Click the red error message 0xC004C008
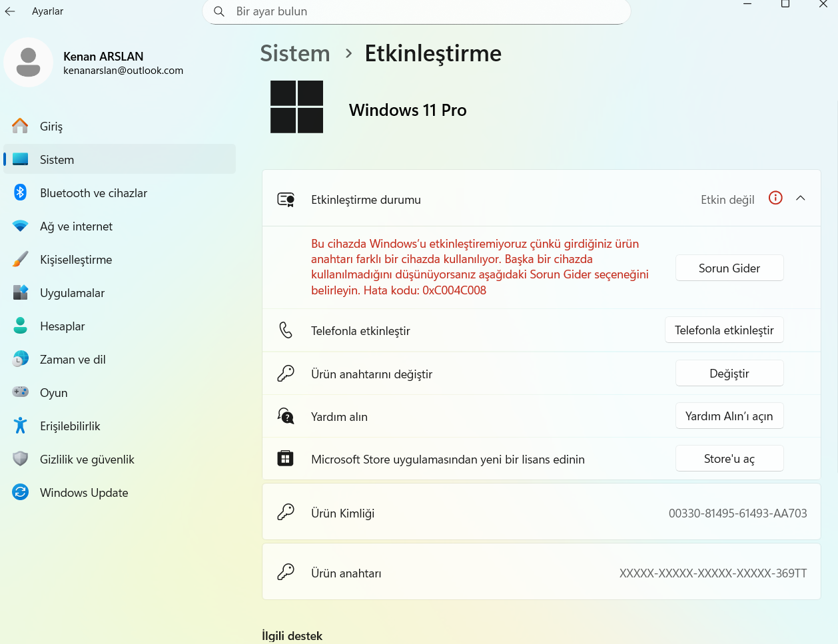838x644 pixels. click(480, 267)
